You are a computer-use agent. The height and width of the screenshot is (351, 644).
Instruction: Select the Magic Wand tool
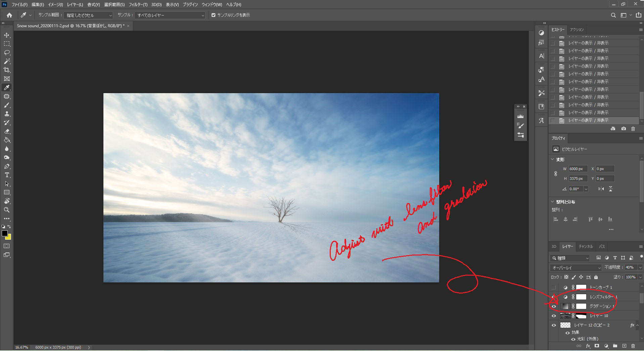[x=7, y=61]
